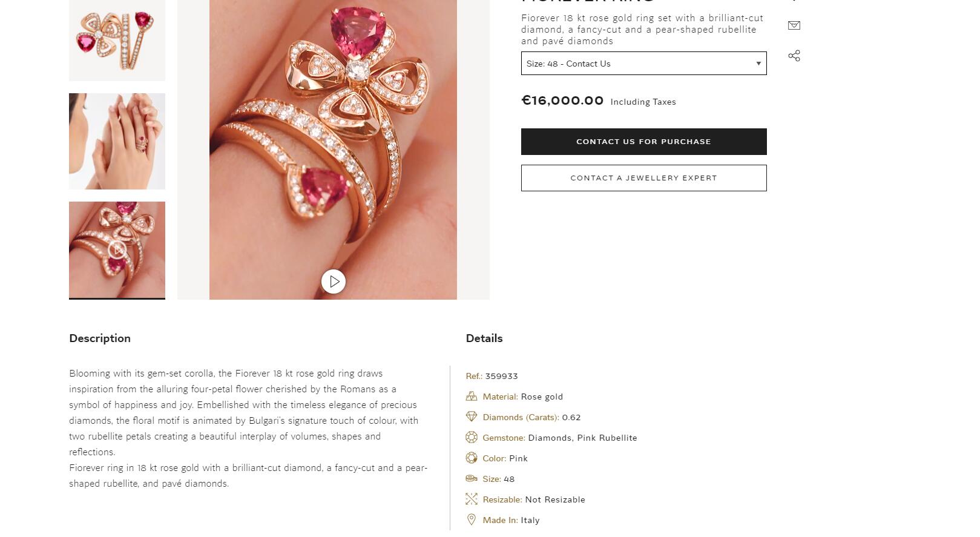Select the video thumbnail of ring on finger
Viewport: 980px width, 537px height.
pos(117,249)
